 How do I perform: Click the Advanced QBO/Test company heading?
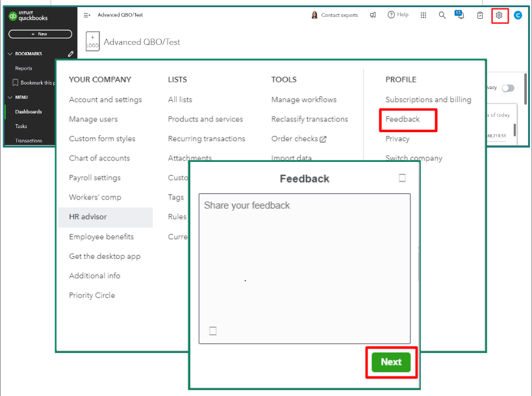(x=142, y=42)
